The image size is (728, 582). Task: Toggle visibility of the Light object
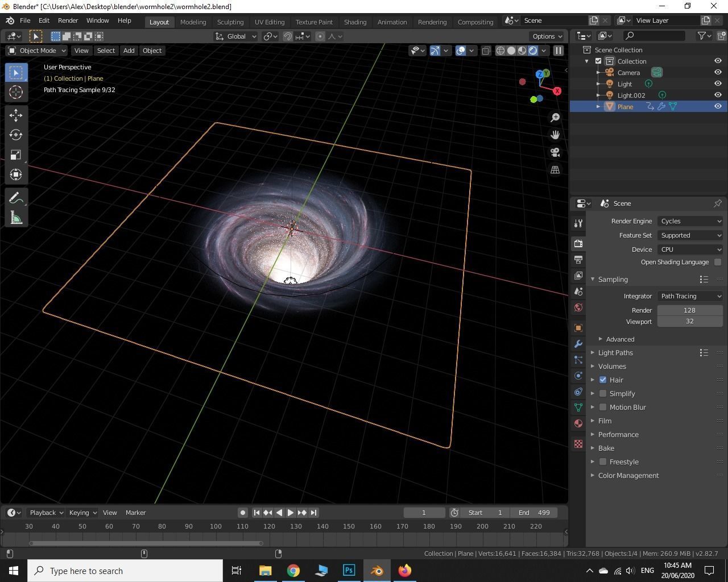tap(717, 84)
